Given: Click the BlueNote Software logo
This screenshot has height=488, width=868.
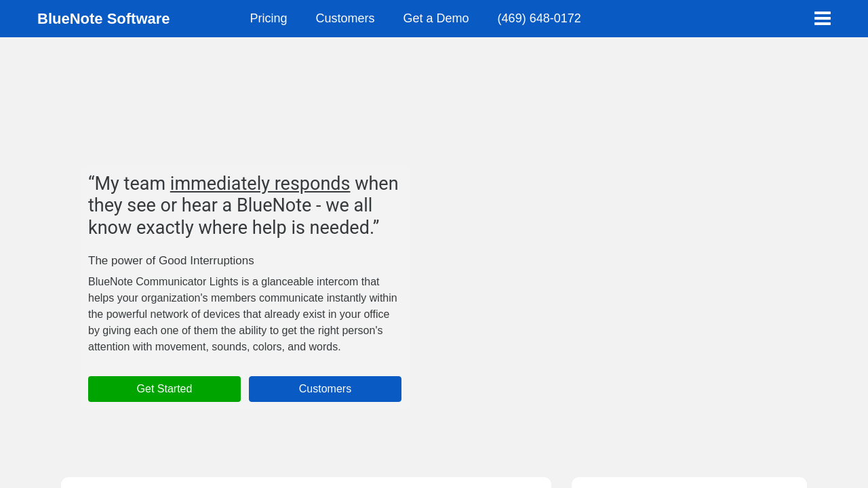Looking at the screenshot, I should 103,19.
